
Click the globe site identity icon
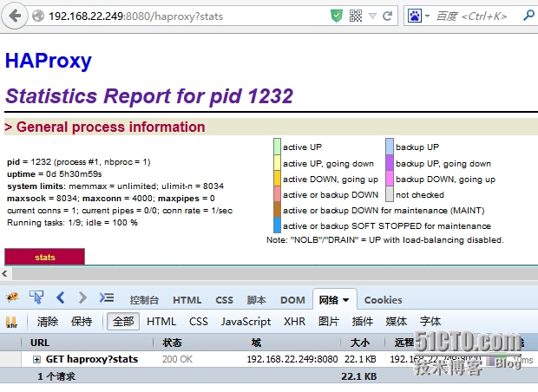pyautogui.click(x=38, y=16)
